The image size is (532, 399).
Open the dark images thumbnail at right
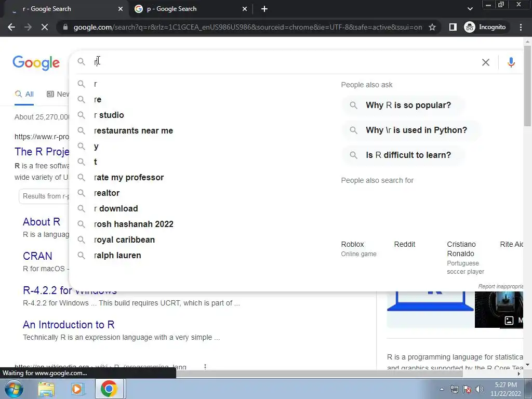[499, 310]
